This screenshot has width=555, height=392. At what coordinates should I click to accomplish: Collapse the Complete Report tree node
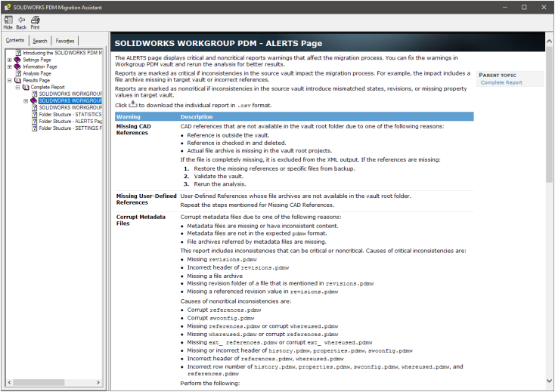[x=17, y=87]
